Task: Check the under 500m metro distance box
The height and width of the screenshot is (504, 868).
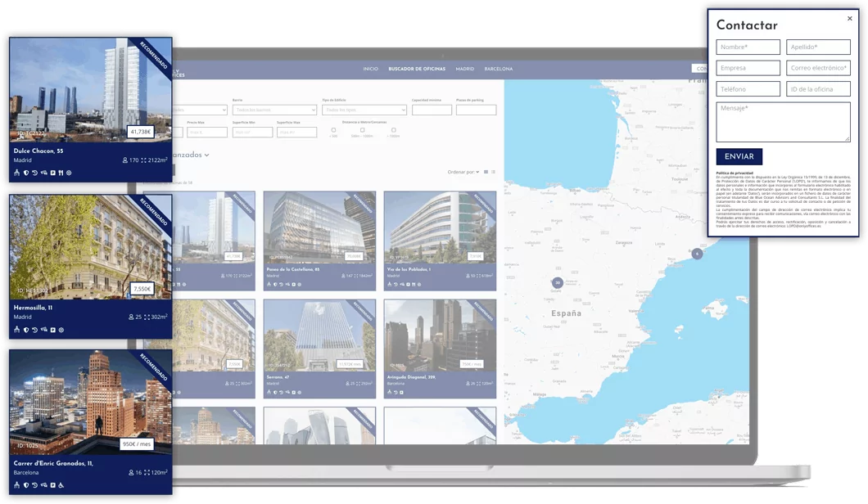Action: [x=333, y=130]
